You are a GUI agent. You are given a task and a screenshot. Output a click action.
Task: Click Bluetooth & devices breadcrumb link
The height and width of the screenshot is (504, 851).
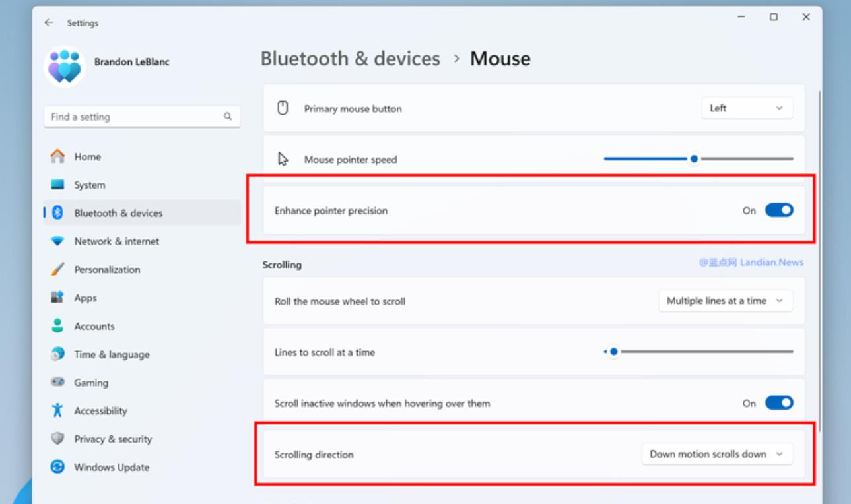pos(350,59)
